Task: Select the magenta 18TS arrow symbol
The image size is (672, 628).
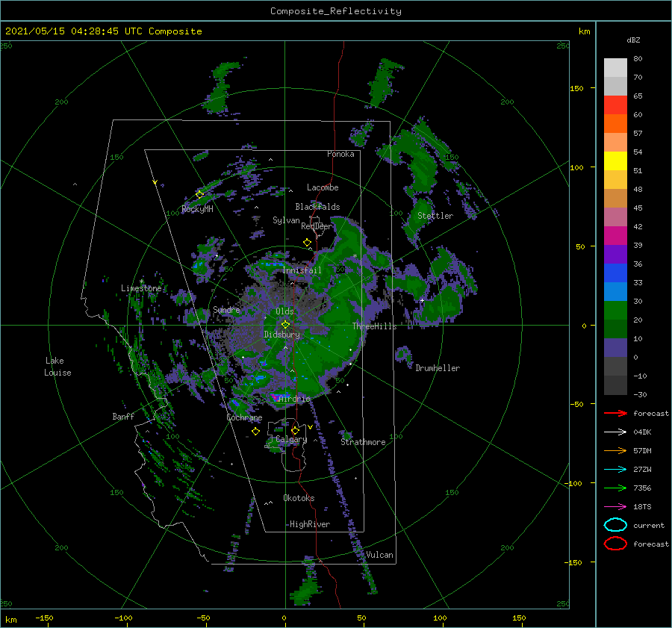Action: [x=615, y=507]
